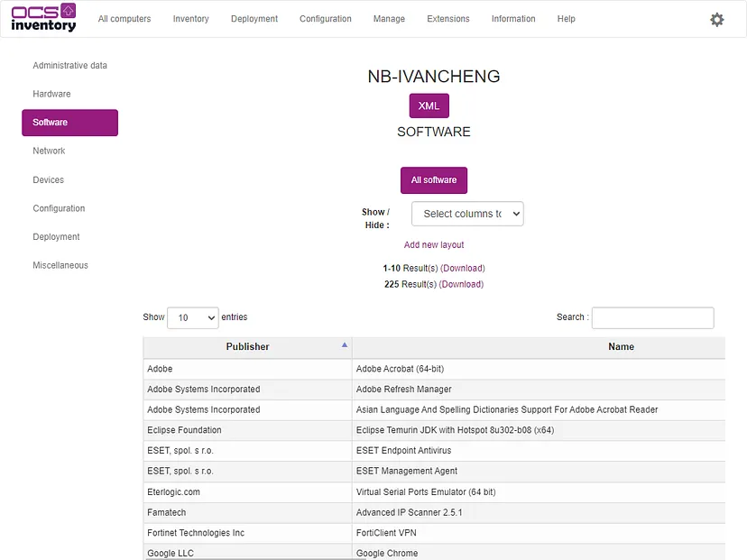Click the All software button
This screenshot has width=747, height=560.
[434, 180]
